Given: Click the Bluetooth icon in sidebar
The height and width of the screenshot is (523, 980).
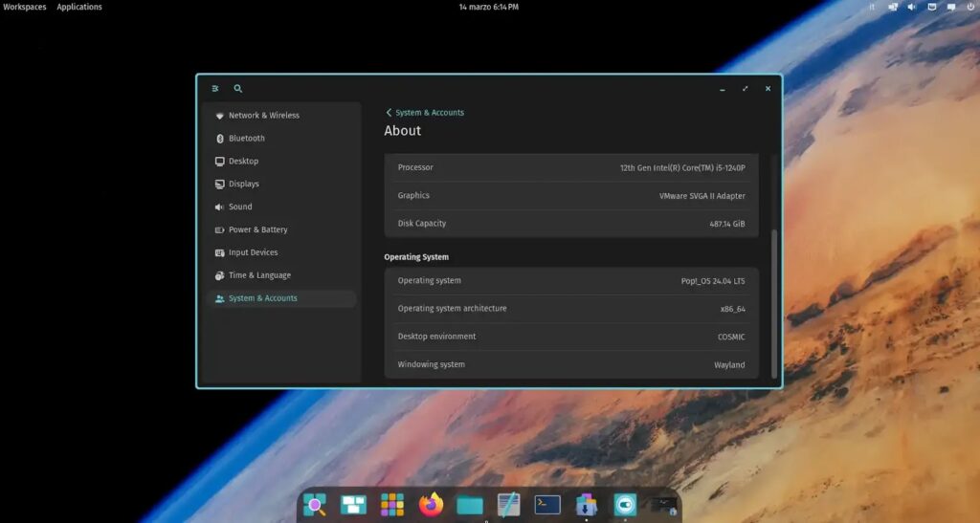Looking at the screenshot, I should point(219,139).
